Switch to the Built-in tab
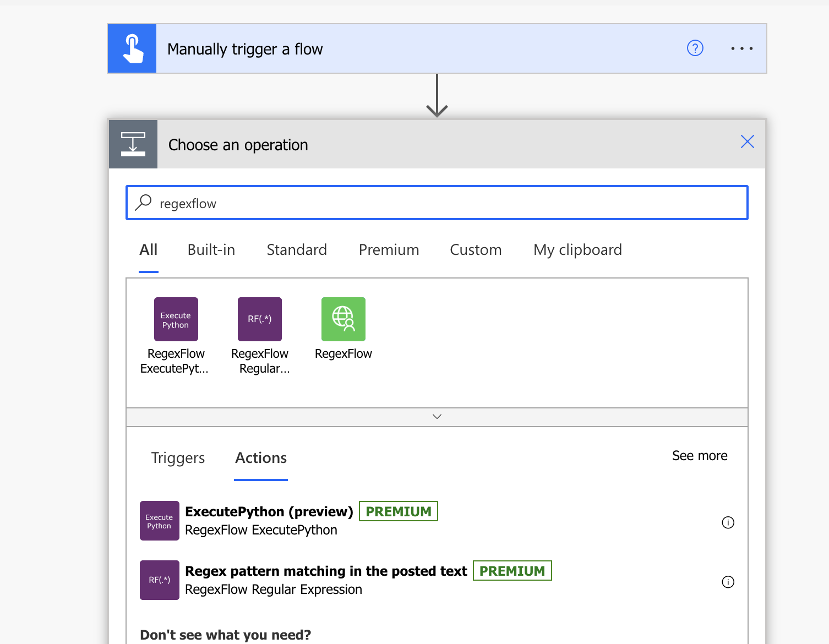The image size is (829, 644). click(211, 250)
